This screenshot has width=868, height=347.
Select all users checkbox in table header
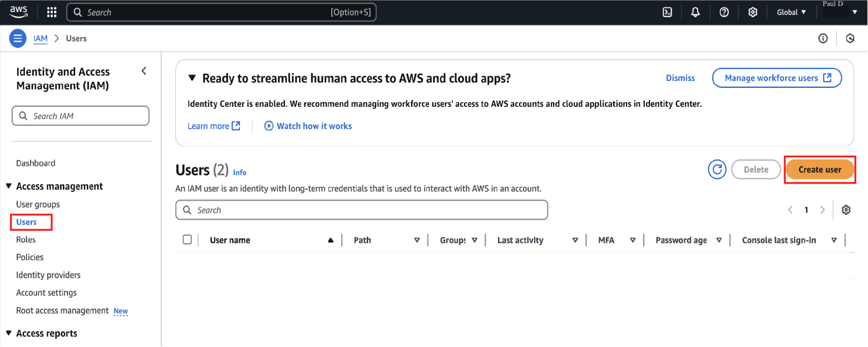point(188,240)
